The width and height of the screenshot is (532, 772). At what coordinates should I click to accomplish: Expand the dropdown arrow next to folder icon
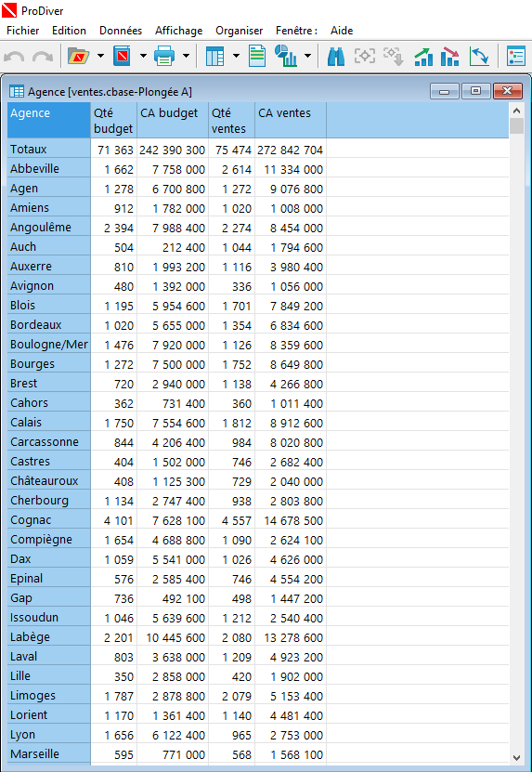(100, 56)
